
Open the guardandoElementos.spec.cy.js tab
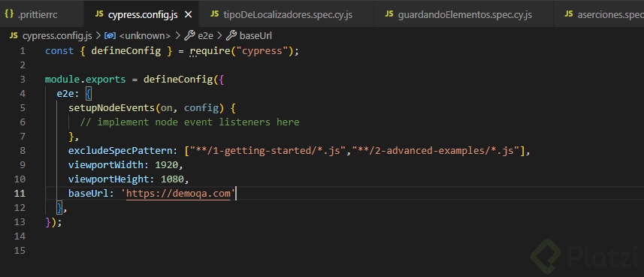464,14
